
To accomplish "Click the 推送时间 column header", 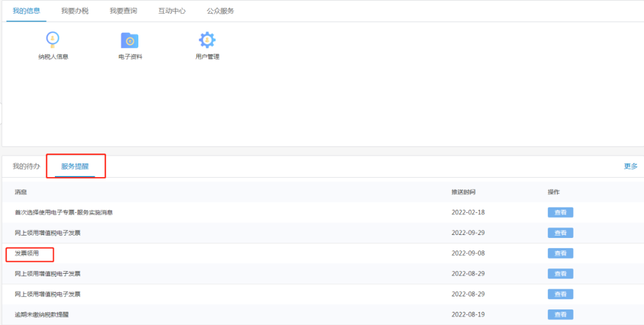I will [463, 192].
